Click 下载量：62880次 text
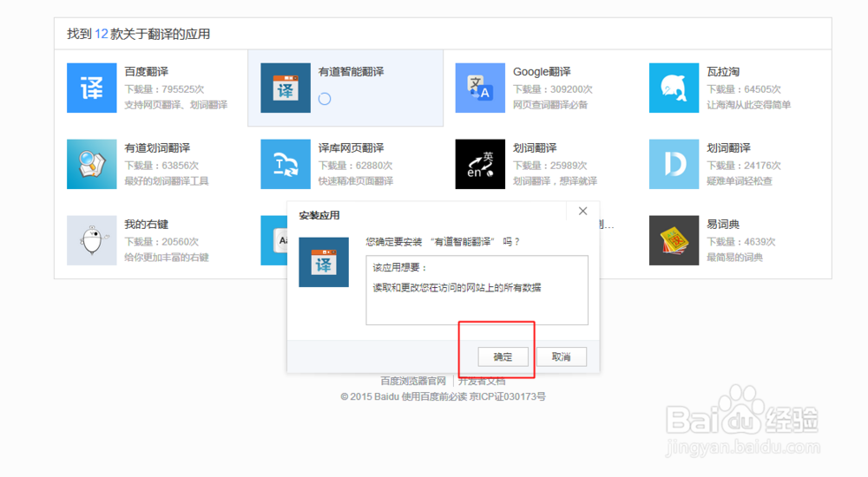868x477 pixels. pyautogui.click(x=355, y=166)
